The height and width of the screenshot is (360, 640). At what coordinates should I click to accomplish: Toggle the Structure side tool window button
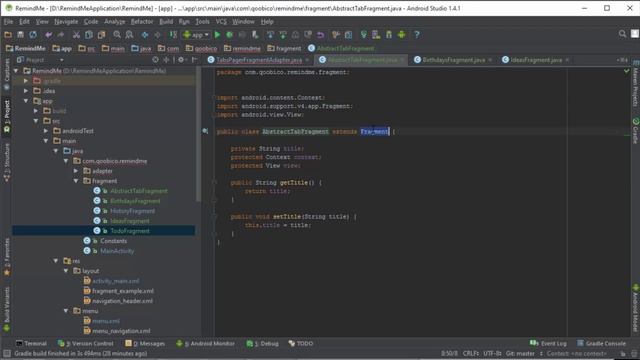7,162
